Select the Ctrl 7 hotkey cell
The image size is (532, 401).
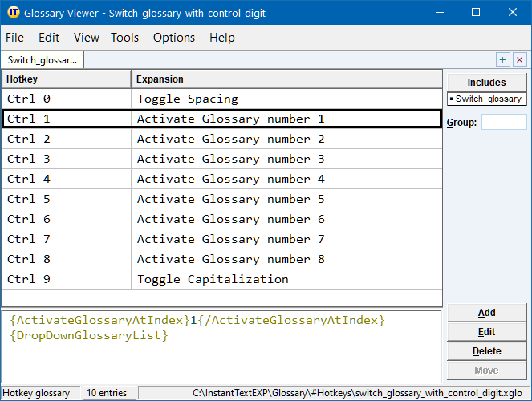[67, 239]
